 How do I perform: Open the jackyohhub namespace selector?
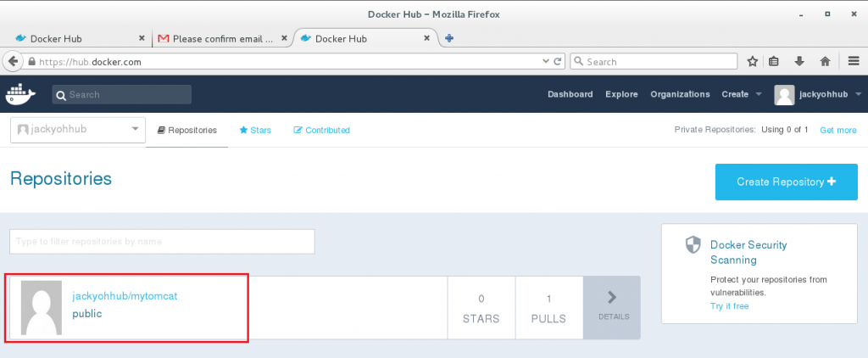pos(78,130)
